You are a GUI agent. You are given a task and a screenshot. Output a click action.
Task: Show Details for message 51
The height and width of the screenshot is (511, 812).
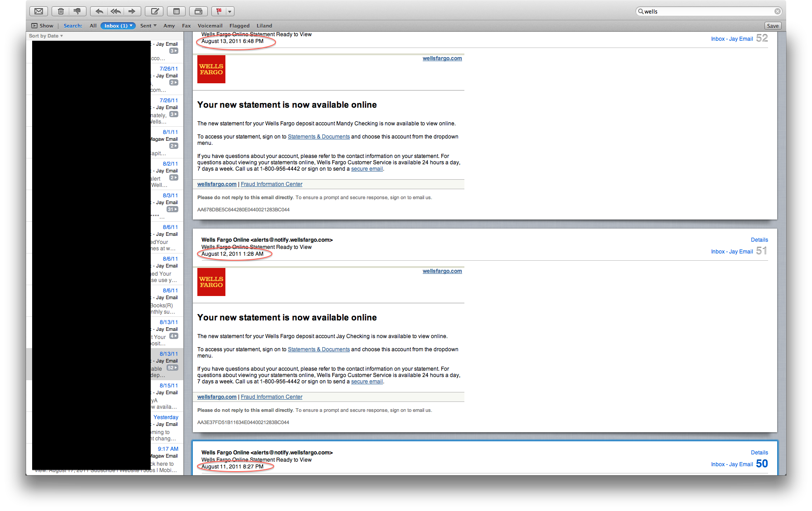click(x=759, y=240)
